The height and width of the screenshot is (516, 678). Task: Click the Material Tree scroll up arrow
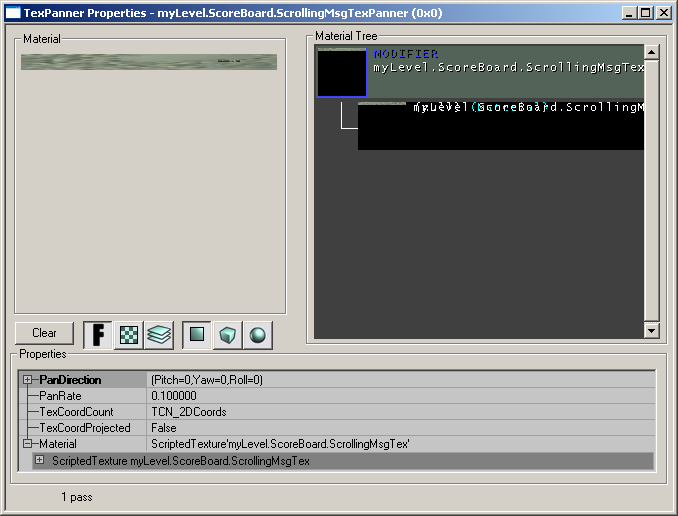coord(651,52)
